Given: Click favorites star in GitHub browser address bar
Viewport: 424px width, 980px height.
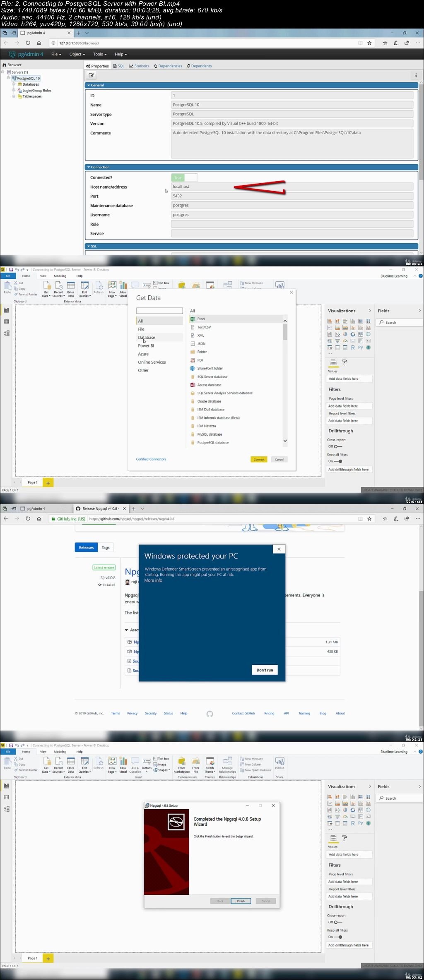Looking at the screenshot, I should 369,518.
